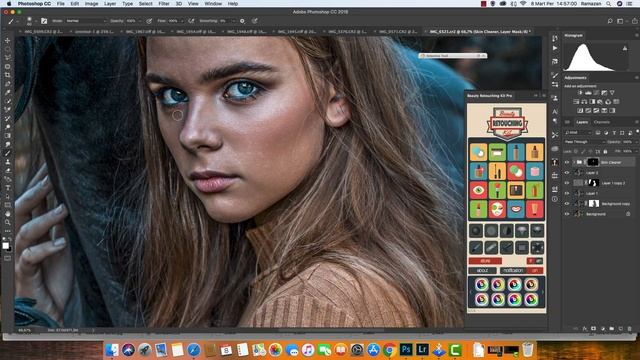Select the Zoom magnifier tool
This screenshot has width=640, height=360.
pyautogui.click(x=7, y=222)
